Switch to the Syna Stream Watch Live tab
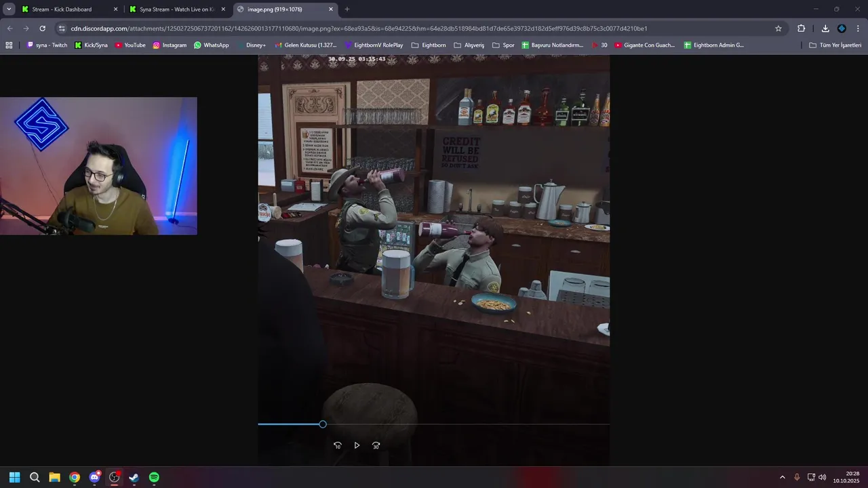Screen dimensions: 868x488 [176, 9]
